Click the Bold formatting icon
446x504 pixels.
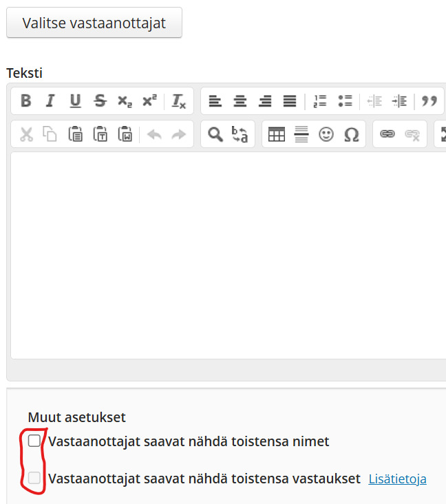click(26, 101)
